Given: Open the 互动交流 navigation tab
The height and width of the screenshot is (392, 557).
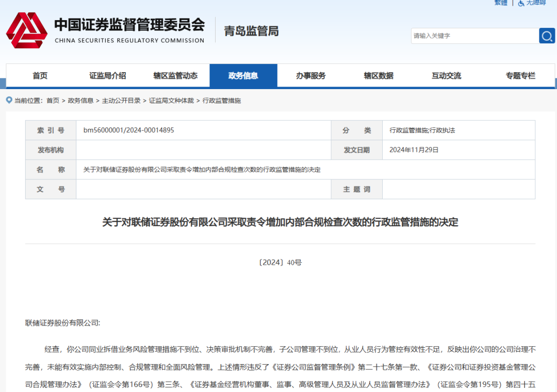Looking at the screenshot, I should (447, 76).
